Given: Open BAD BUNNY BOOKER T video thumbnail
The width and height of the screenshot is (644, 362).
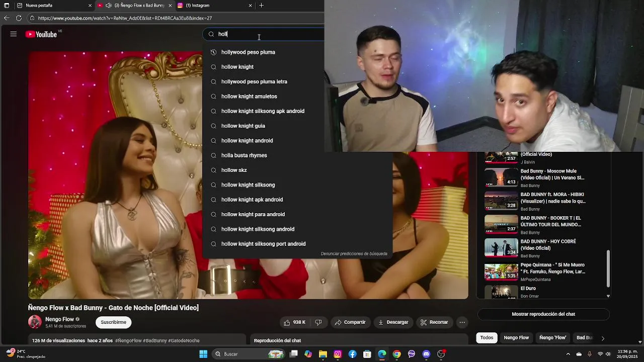Looking at the screenshot, I should [501, 224].
